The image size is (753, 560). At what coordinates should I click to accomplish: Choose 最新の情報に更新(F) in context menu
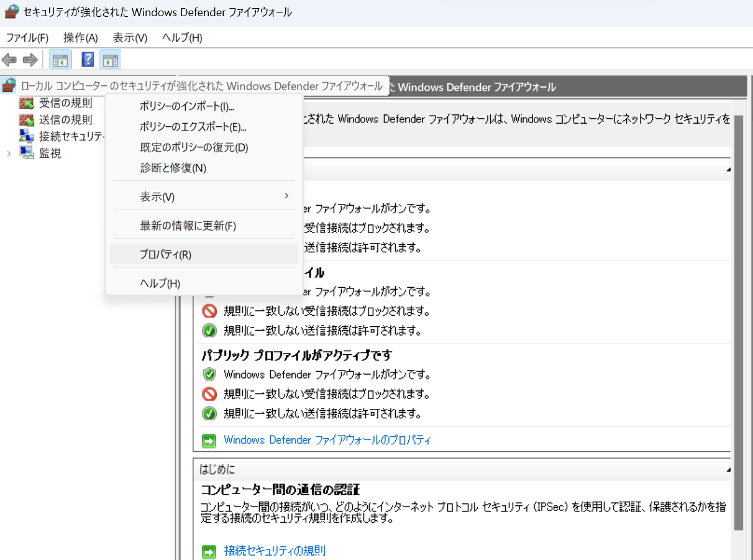[204, 226]
